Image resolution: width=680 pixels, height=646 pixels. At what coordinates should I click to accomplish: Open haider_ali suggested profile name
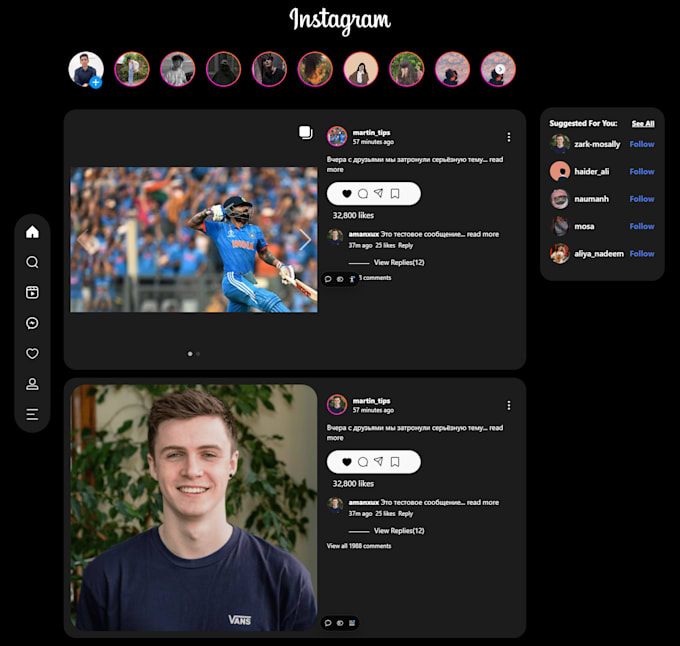tap(592, 172)
